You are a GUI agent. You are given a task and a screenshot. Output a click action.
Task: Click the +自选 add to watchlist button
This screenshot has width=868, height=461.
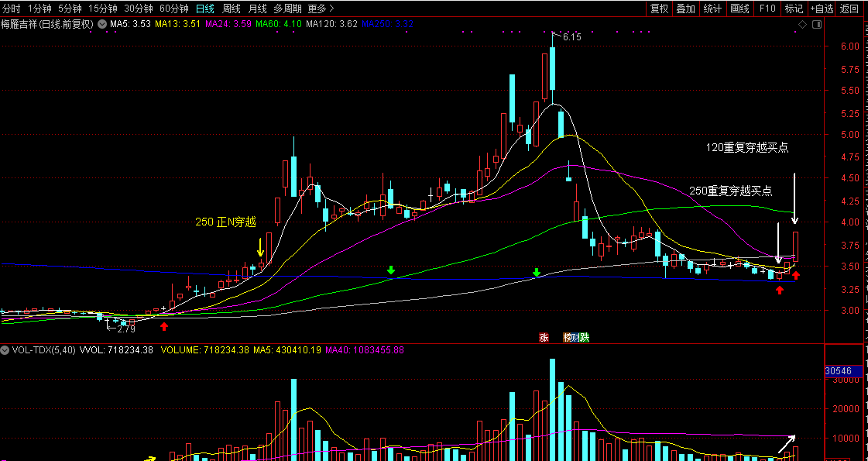pos(822,9)
